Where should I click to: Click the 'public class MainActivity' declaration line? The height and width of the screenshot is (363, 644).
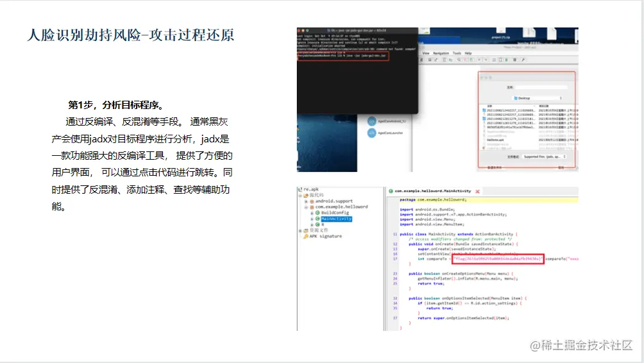point(459,234)
